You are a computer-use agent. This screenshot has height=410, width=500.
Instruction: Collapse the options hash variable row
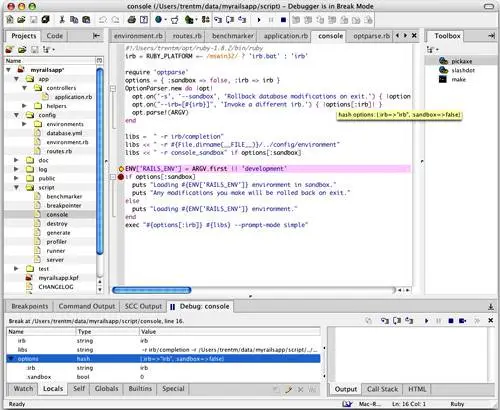coord(12,359)
